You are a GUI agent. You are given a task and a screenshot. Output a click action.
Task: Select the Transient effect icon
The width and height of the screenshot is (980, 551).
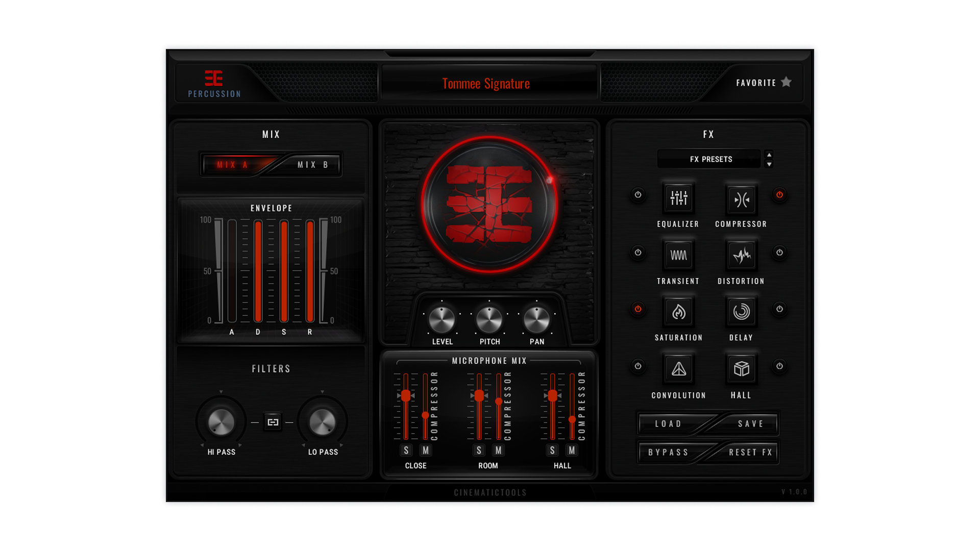click(x=678, y=255)
